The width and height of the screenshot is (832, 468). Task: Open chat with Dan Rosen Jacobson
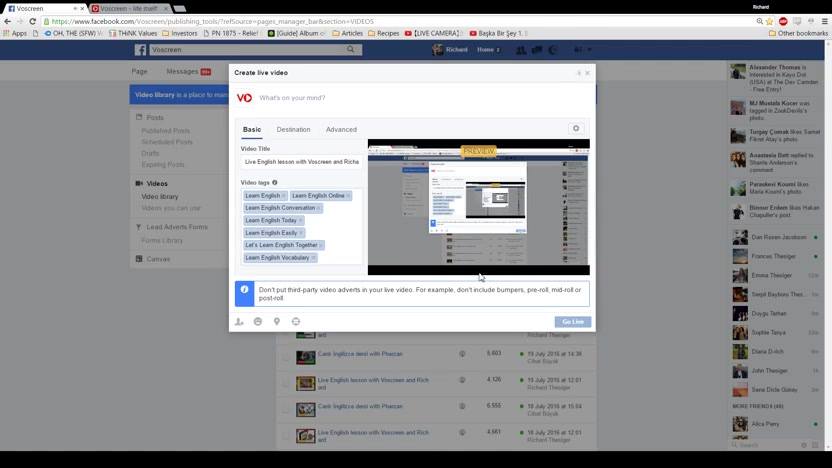[x=776, y=237]
